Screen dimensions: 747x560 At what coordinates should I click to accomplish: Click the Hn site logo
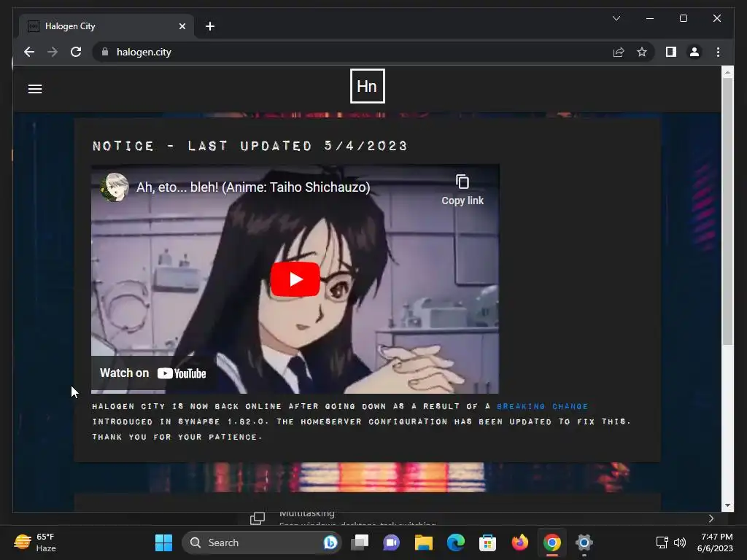[x=368, y=86]
